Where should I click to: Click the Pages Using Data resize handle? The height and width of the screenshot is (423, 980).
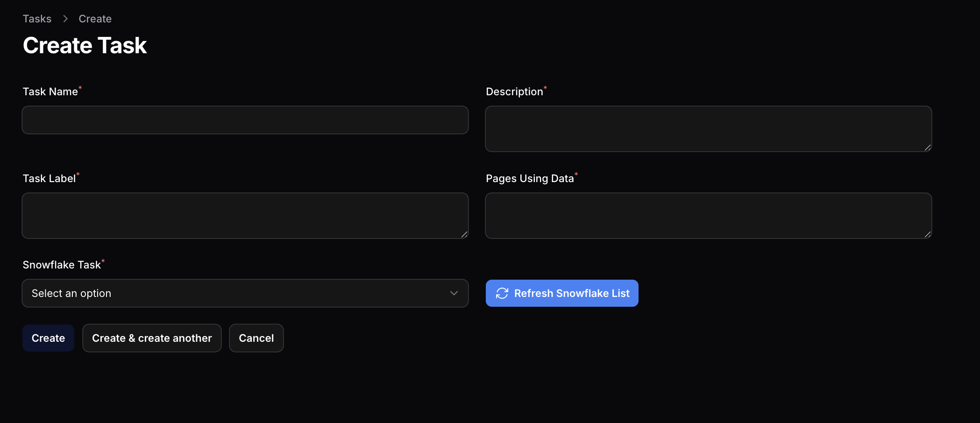[x=928, y=235]
